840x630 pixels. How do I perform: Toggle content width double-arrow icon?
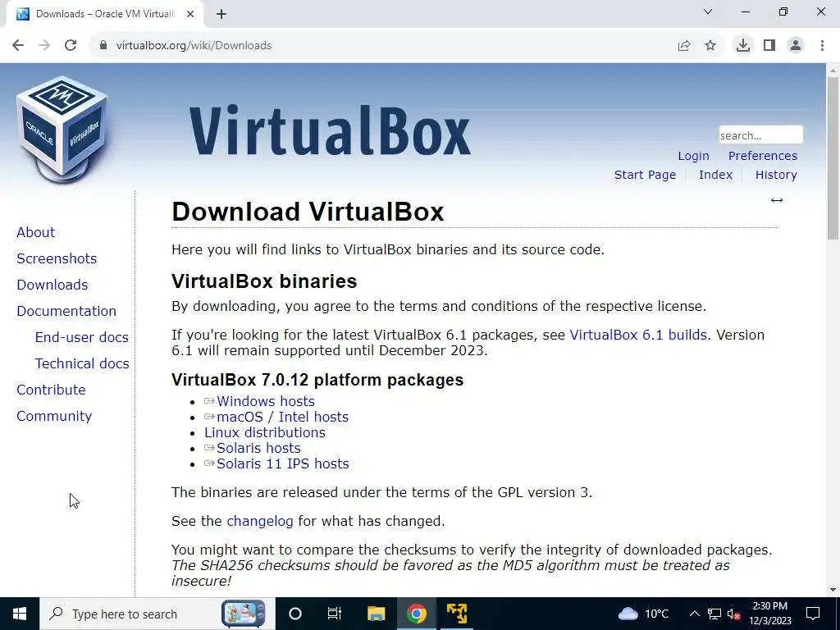[777, 200]
